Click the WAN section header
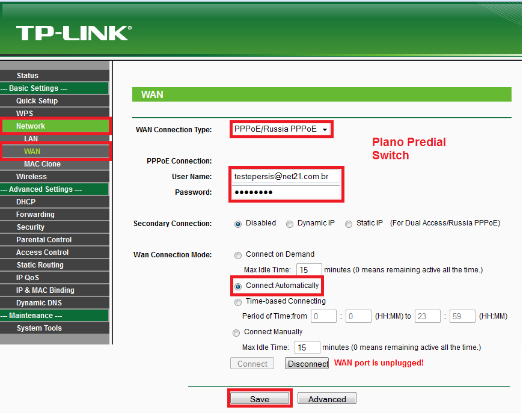The image size is (532, 413). coord(322,94)
